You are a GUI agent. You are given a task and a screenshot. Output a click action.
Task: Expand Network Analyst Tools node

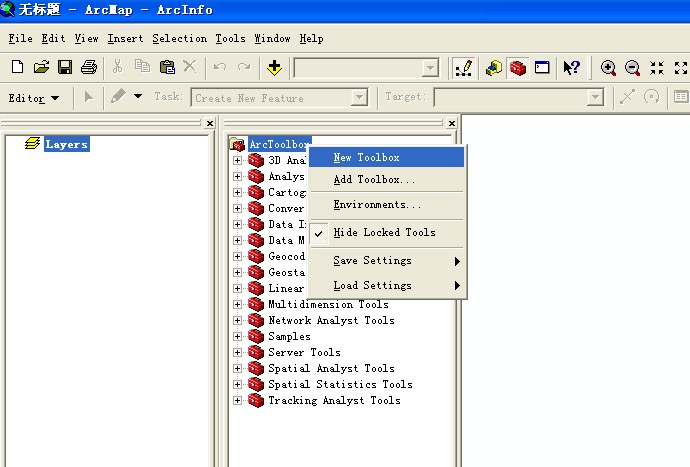point(237,320)
